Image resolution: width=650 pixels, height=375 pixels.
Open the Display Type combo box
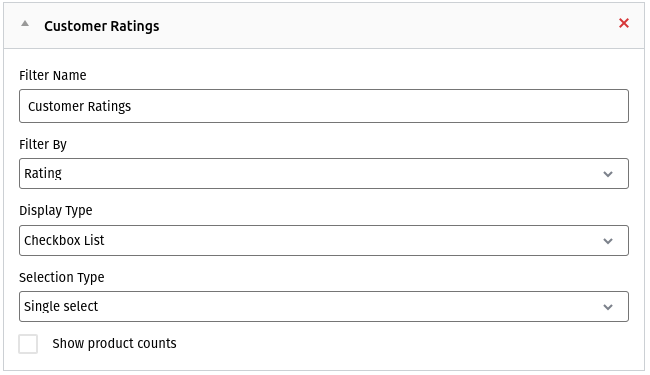click(324, 241)
